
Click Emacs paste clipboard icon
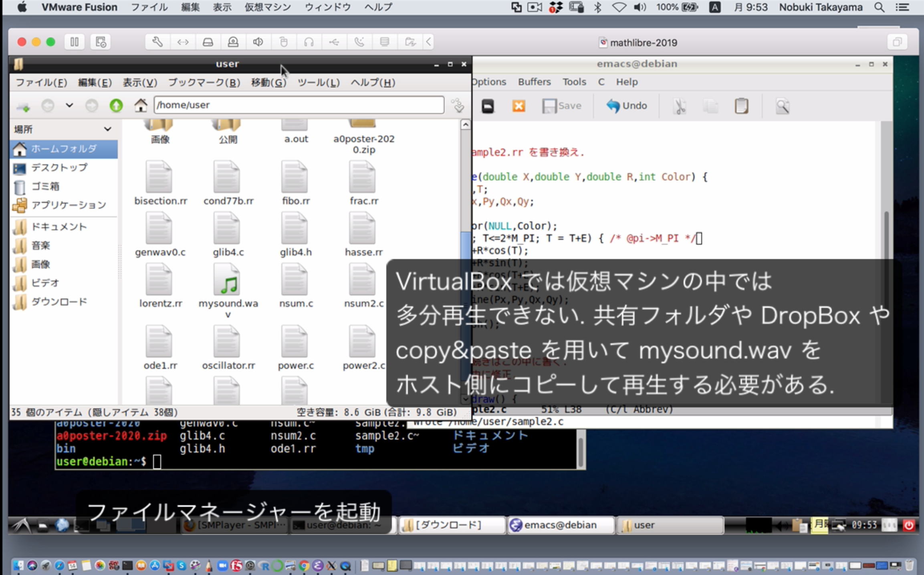(741, 106)
